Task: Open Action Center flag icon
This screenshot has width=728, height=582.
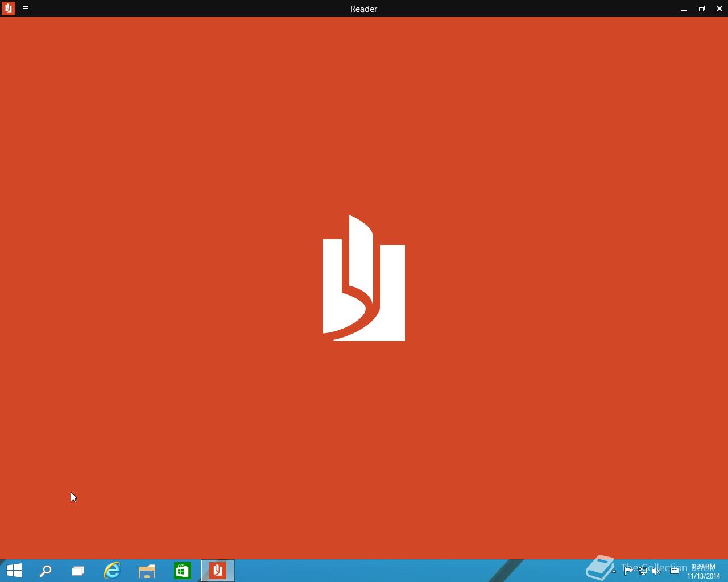Action: (x=628, y=571)
